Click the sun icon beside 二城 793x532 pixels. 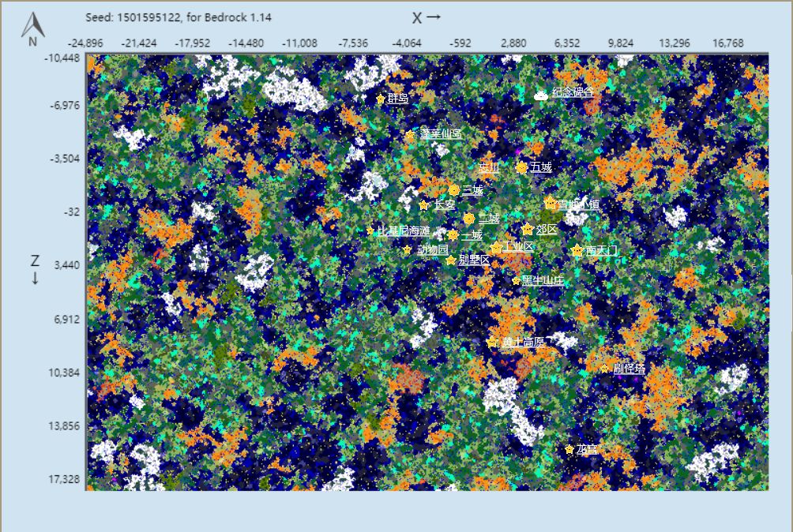(469, 219)
